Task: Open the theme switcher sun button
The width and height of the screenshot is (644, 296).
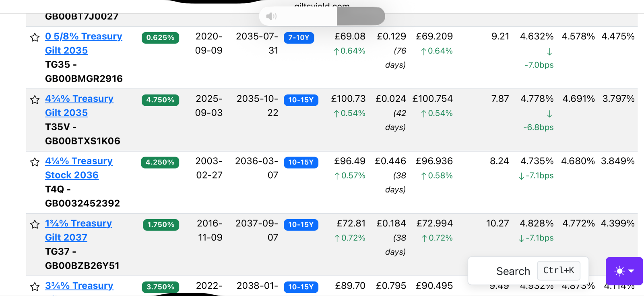Action: click(x=624, y=271)
